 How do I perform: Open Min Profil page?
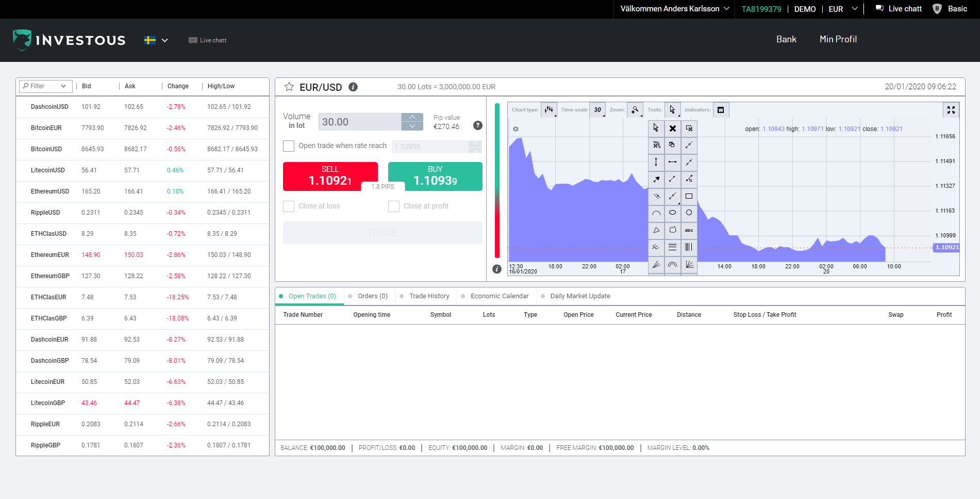[838, 39]
